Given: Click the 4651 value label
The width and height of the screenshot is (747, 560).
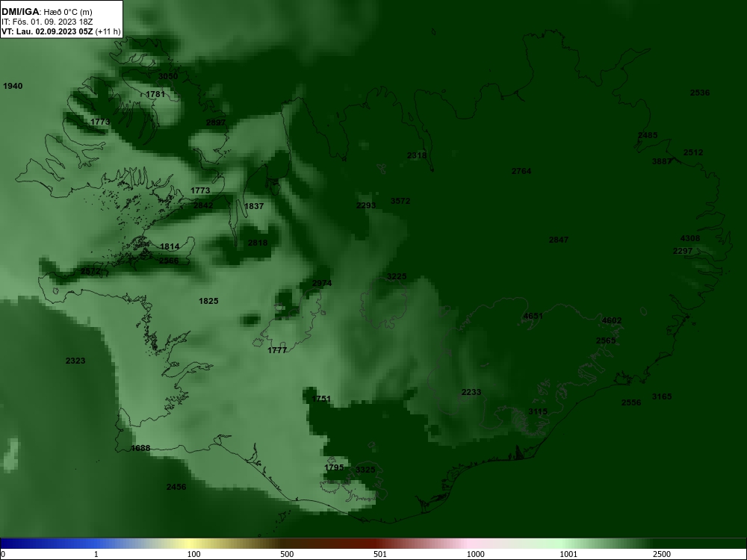Looking at the screenshot, I should 533,316.
